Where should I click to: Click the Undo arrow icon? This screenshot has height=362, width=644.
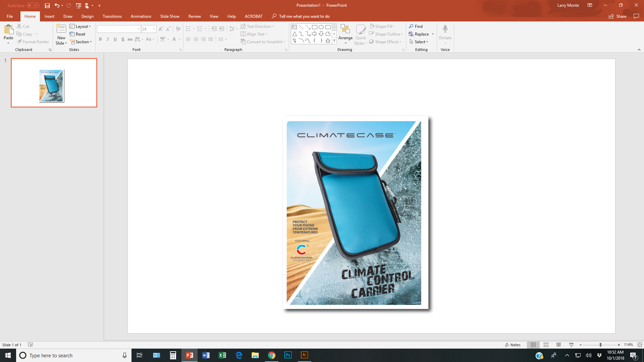tap(57, 5)
